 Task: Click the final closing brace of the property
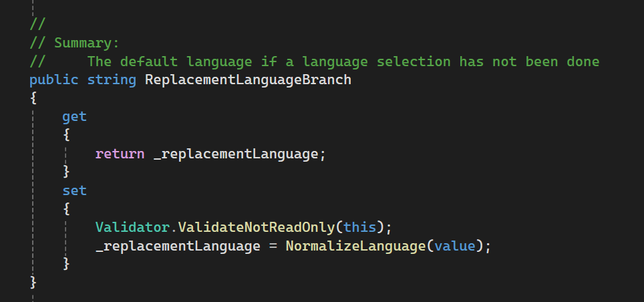pyautogui.click(x=33, y=282)
